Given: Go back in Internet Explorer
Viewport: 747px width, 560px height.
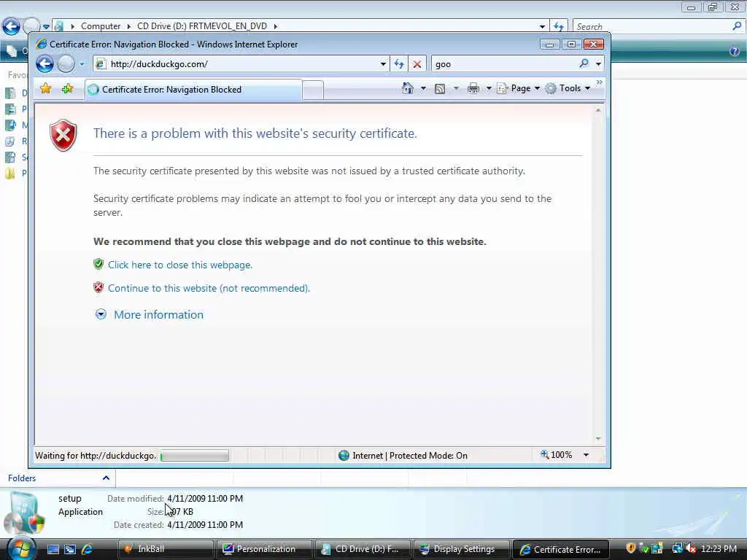Looking at the screenshot, I should point(44,64).
